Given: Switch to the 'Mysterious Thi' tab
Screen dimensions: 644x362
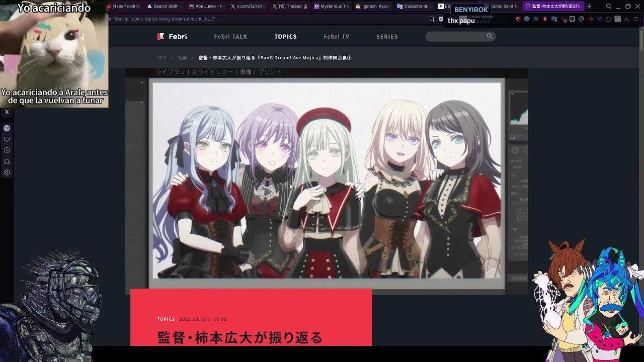Looking at the screenshot, I should click(x=331, y=7).
